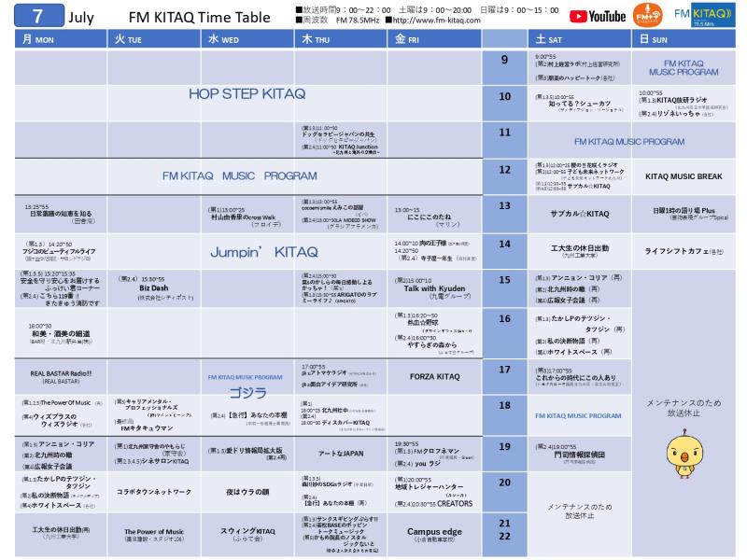Click "The Power of Music" in Tuesday's 21 o'clock slot
747x560 pixels.
[x=154, y=531]
